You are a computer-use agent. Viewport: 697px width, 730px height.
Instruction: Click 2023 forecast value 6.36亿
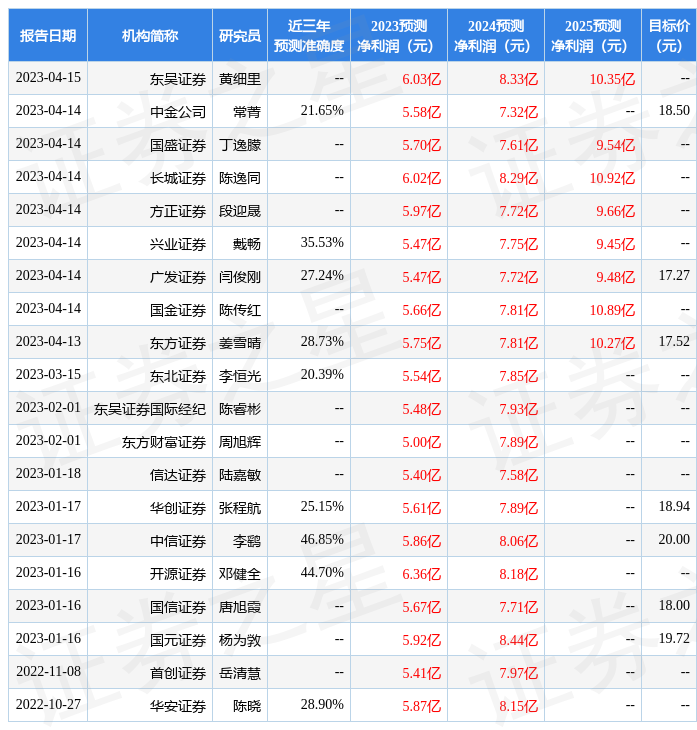click(422, 575)
